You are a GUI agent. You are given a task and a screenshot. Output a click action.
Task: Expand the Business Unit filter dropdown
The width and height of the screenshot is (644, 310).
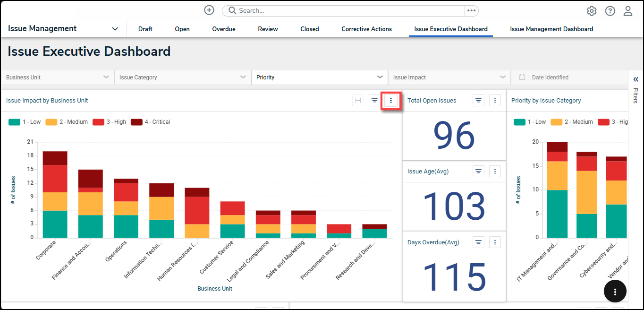coord(57,77)
